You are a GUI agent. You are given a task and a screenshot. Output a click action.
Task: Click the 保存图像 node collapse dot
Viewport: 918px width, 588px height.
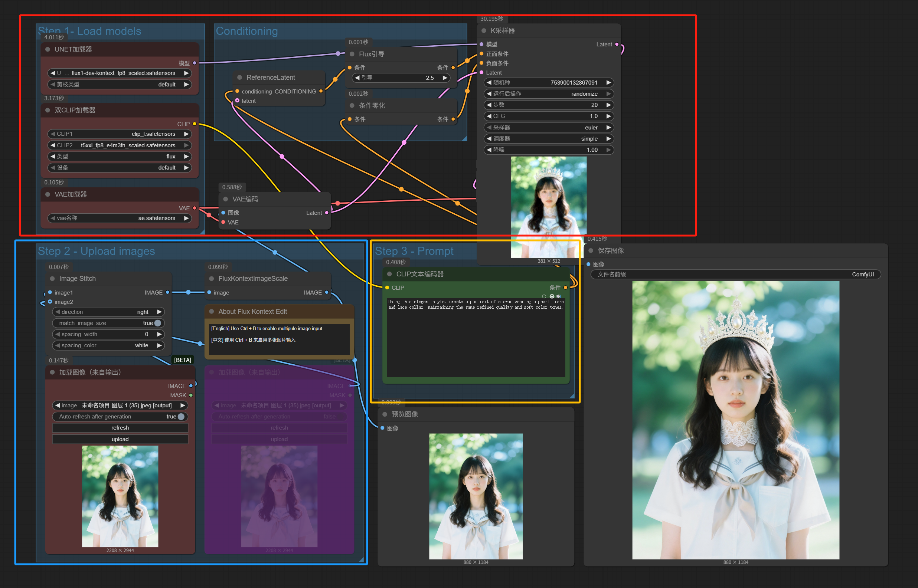point(591,251)
